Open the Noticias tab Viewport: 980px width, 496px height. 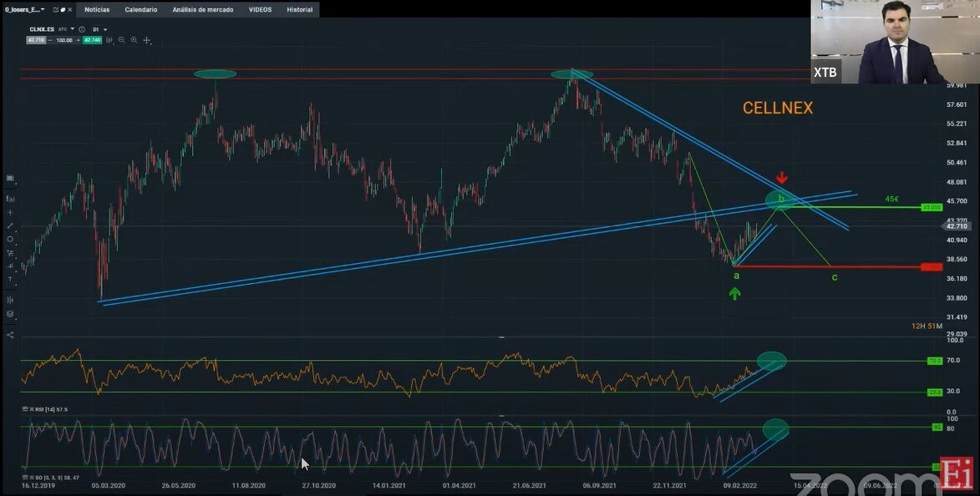point(97,10)
